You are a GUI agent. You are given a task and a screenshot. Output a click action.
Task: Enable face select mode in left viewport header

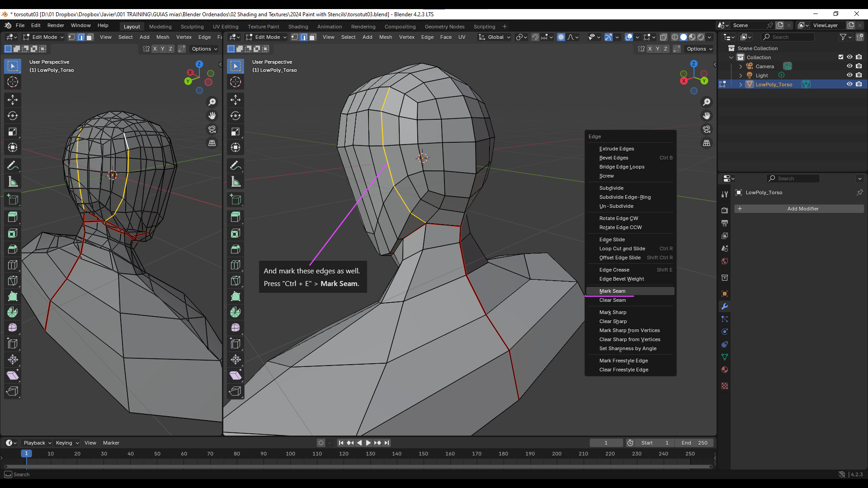pos(90,37)
